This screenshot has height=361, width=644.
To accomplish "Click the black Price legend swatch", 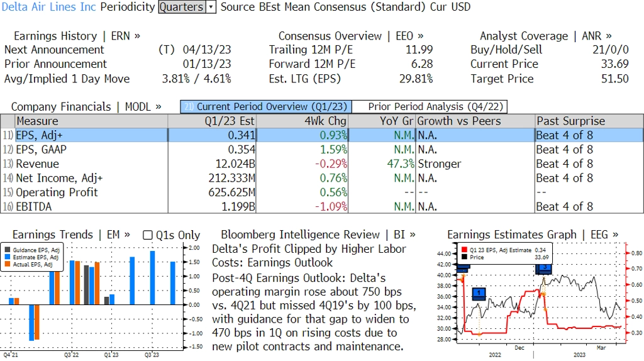I will 464,257.
